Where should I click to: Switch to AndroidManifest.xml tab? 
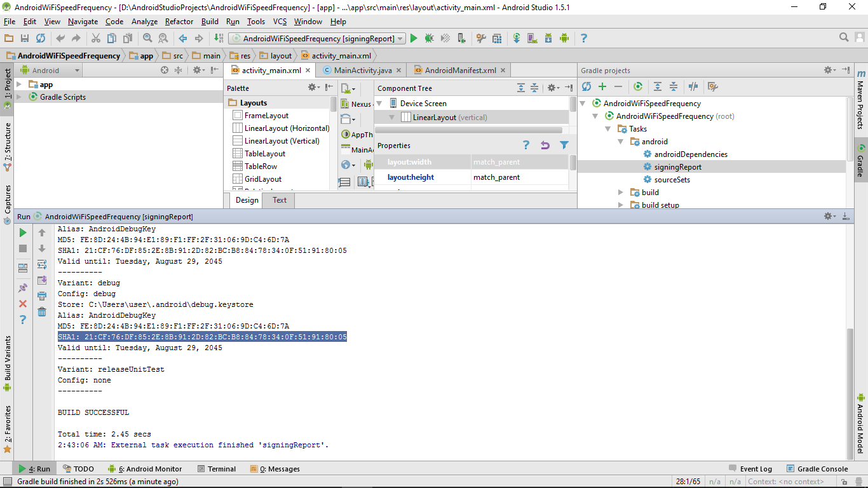pyautogui.click(x=460, y=71)
